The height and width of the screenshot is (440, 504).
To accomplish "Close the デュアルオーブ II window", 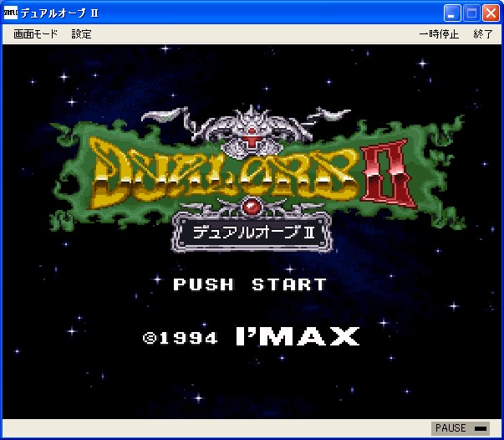I will click(491, 13).
